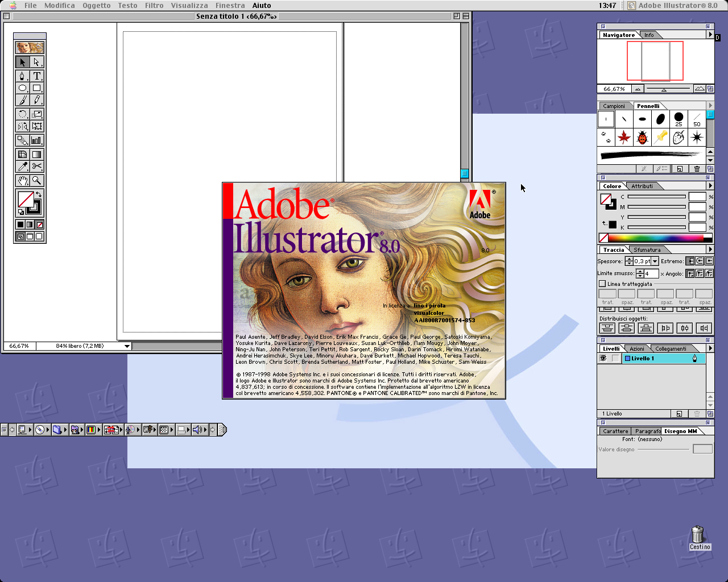728x582 pixels.
Task: Enable the Linea tratteggiata checkbox
Action: (602, 284)
